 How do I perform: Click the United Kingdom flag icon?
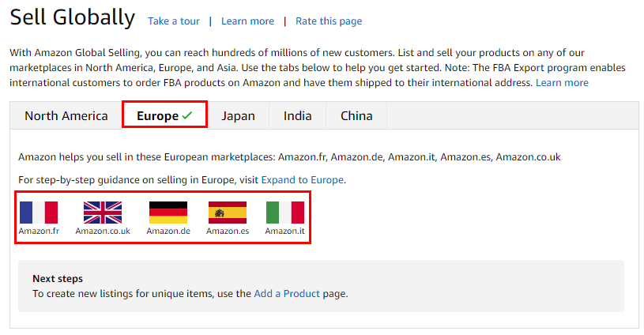point(103,213)
